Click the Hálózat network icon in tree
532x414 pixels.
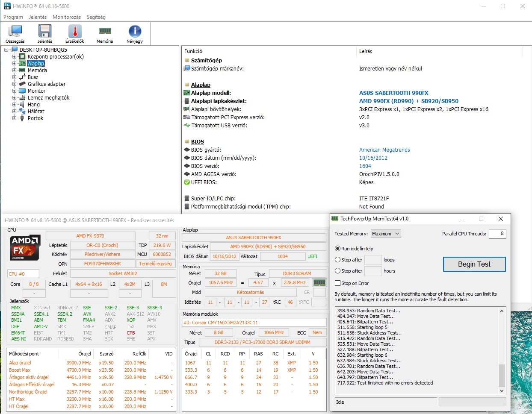point(22,111)
